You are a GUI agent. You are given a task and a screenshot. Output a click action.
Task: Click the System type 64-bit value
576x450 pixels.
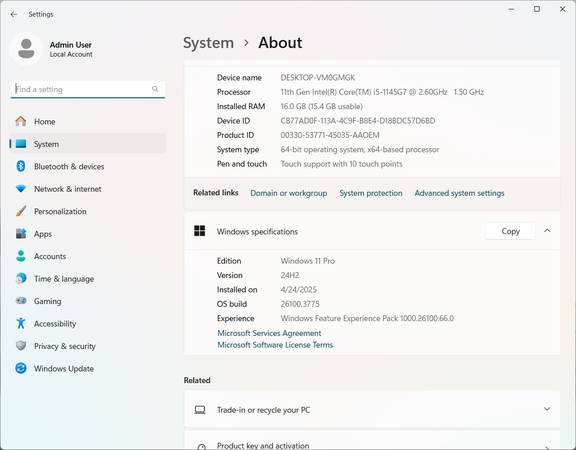[360, 150]
